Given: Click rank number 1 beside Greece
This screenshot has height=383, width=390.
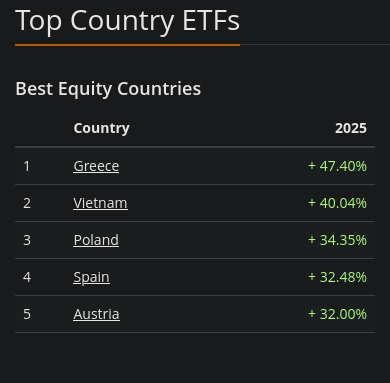Looking at the screenshot, I should click(27, 166).
